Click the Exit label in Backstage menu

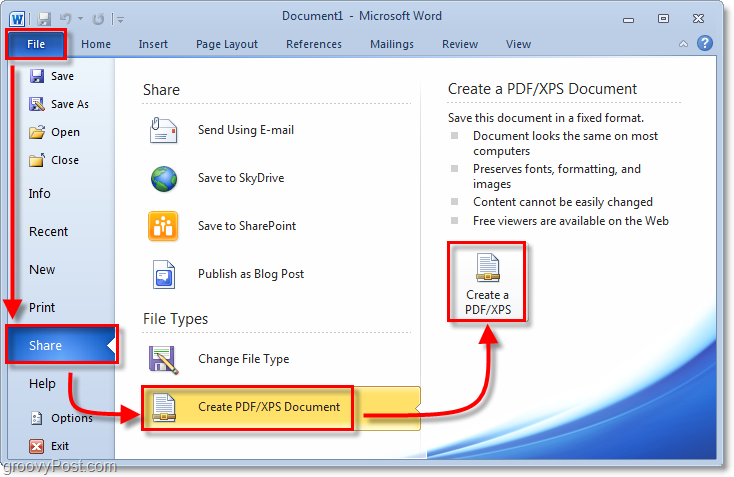pyautogui.click(x=60, y=447)
